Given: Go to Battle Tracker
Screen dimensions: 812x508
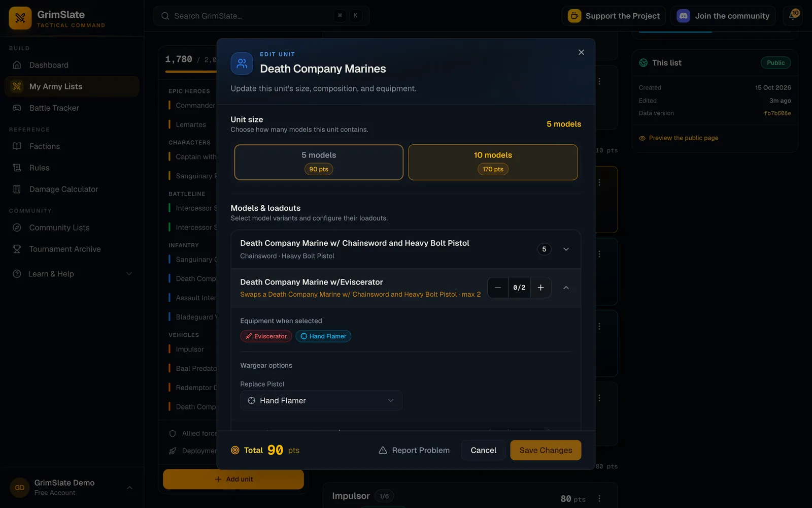Looking at the screenshot, I should 72,108.
